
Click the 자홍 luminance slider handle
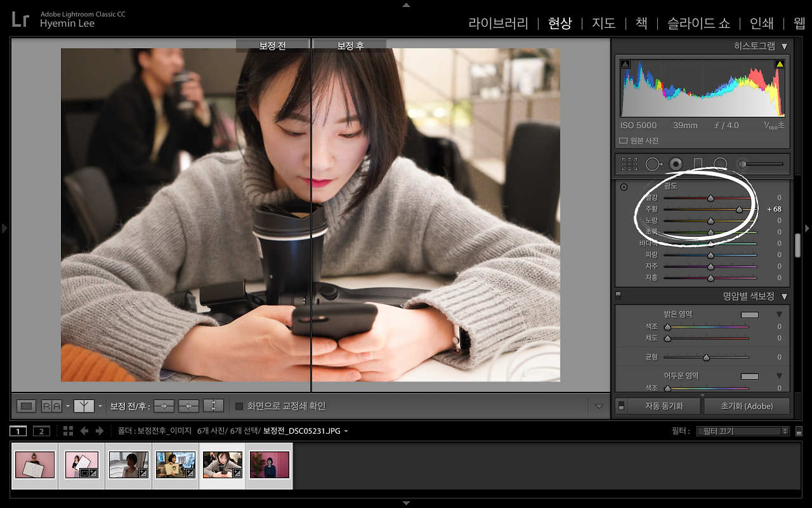coord(710,278)
